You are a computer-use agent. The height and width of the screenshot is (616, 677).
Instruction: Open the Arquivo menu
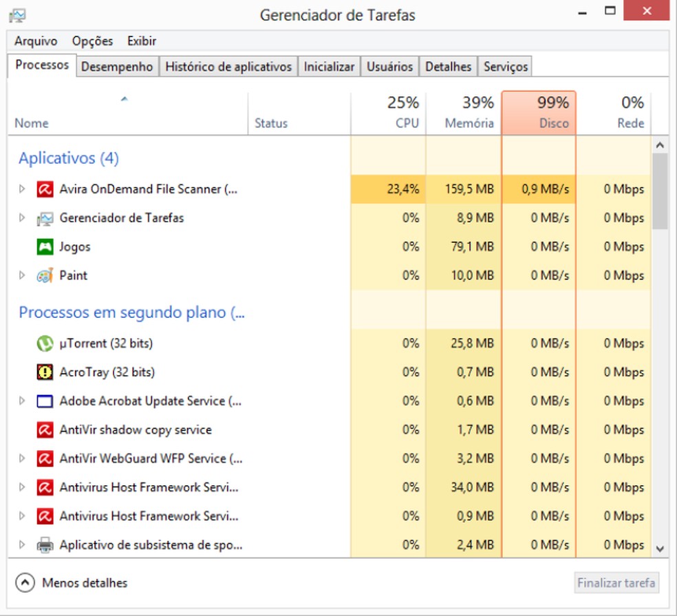[36, 41]
